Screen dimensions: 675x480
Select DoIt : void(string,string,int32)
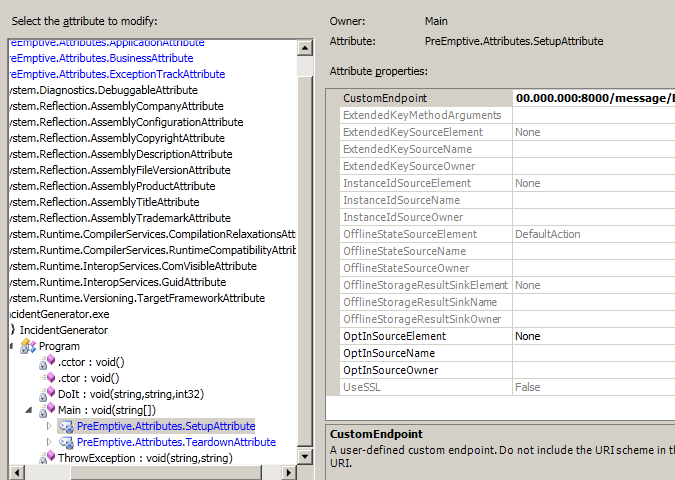click(131, 394)
